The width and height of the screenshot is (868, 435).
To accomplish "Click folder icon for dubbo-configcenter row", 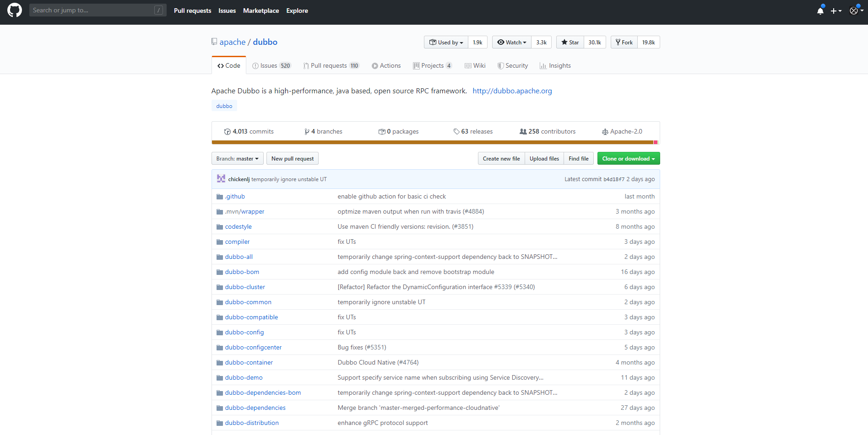I will [220, 348].
